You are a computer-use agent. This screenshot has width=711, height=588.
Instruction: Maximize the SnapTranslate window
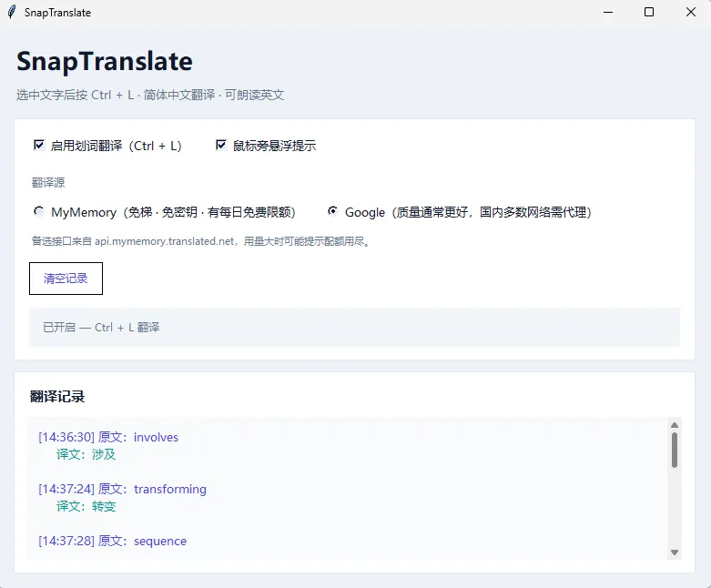click(x=649, y=12)
